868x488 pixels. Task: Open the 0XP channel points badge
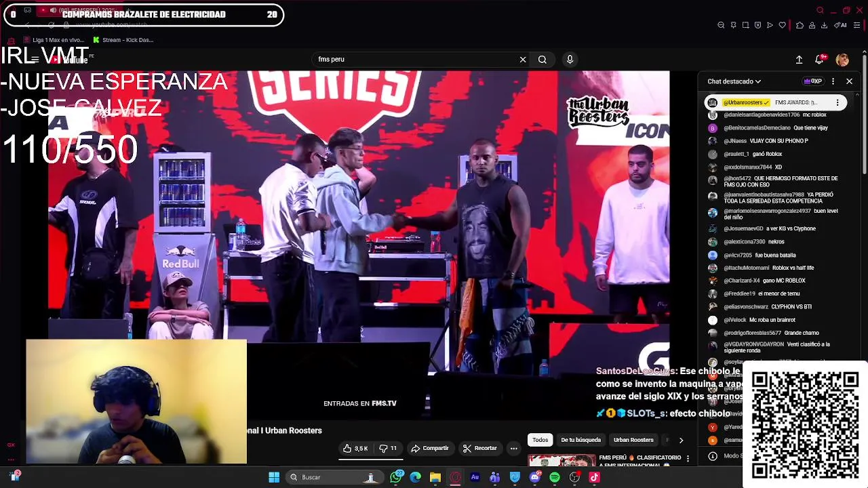point(812,81)
